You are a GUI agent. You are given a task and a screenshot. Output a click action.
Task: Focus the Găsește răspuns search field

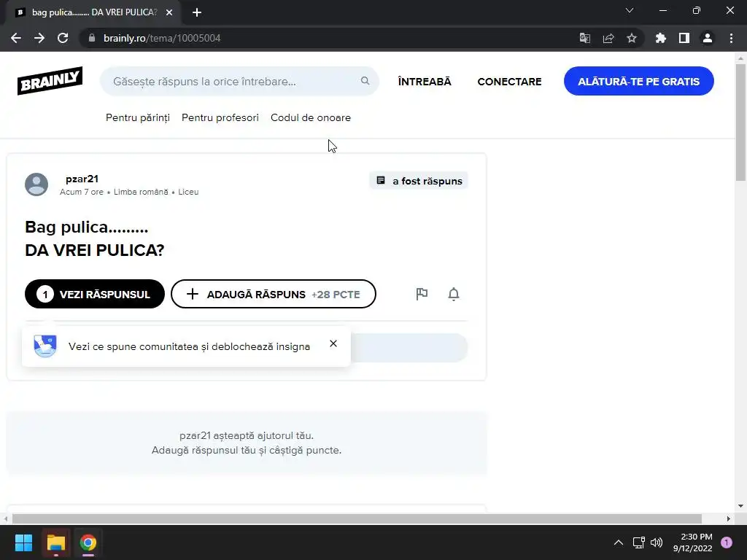tap(239, 82)
